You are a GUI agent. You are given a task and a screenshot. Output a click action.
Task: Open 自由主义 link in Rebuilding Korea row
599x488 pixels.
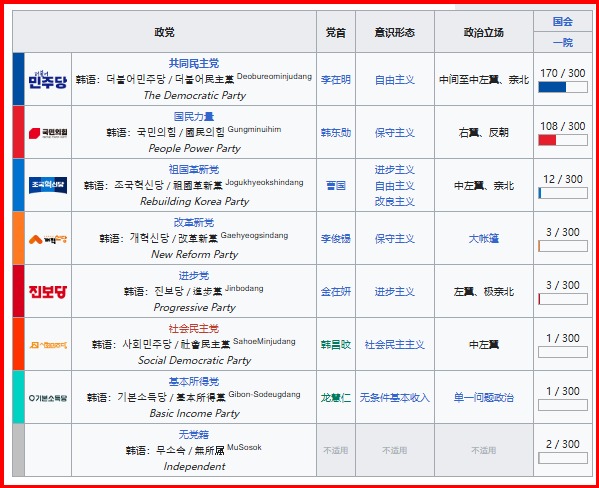[x=395, y=186]
